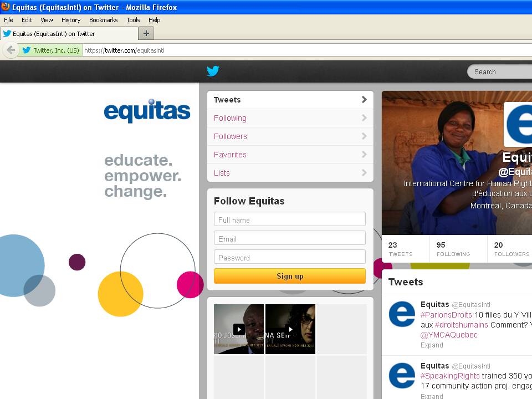
Task: Click the #ParlonsDroits hashtag
Action: (x=446, y=315)
